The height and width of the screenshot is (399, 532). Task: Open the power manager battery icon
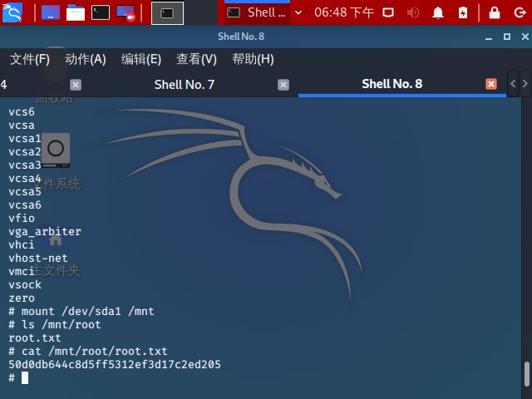[x=463, y=12]
